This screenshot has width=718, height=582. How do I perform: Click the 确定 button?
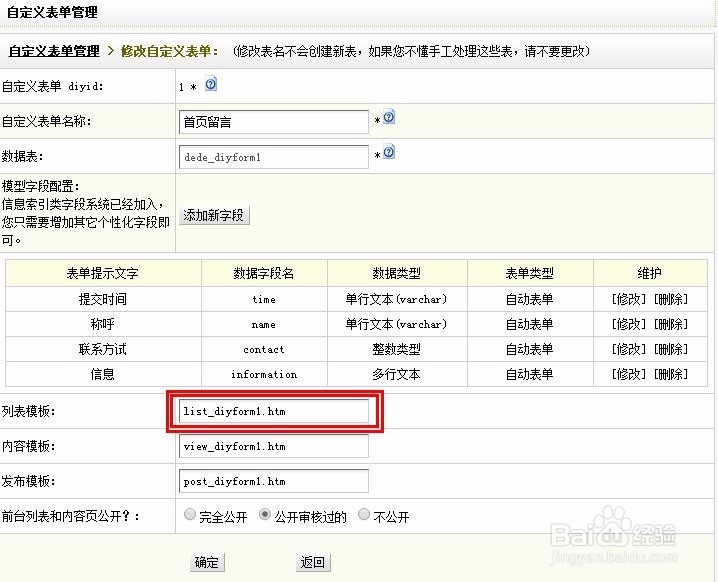[x=207, y=562]
